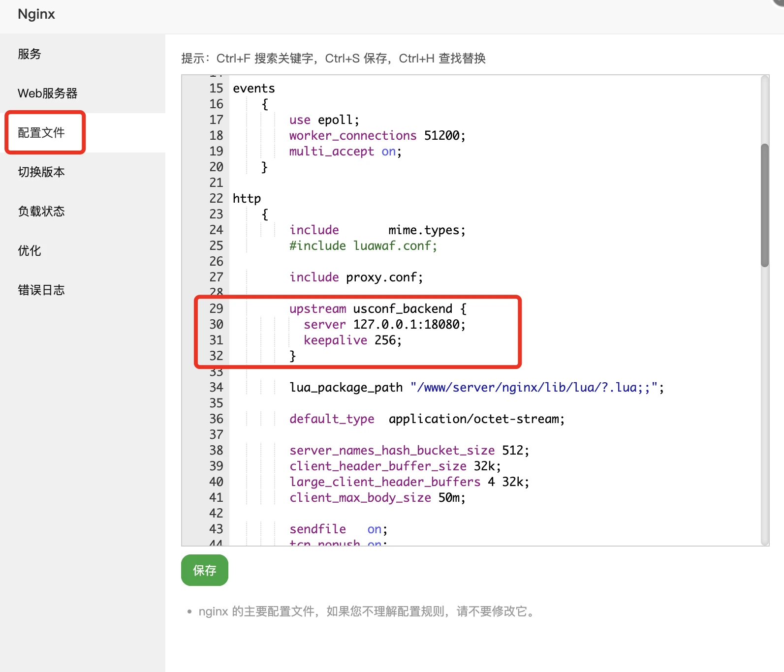784x672 pixels.
Task: Click the 'sendfile on;' line
Action: click(339, 529)
